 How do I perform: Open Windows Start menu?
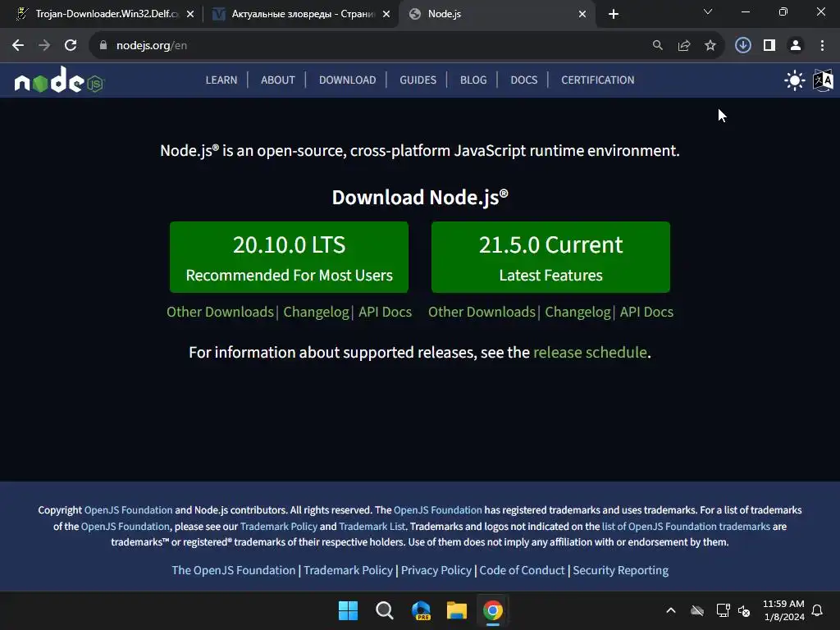pyautogui.click(x=348, y=610)
